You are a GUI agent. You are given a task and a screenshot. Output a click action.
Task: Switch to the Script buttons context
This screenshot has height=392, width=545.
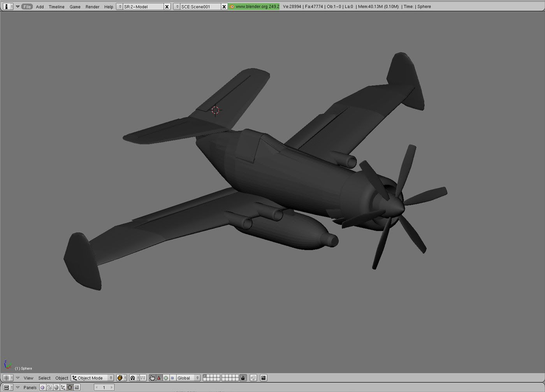point(49,387)
